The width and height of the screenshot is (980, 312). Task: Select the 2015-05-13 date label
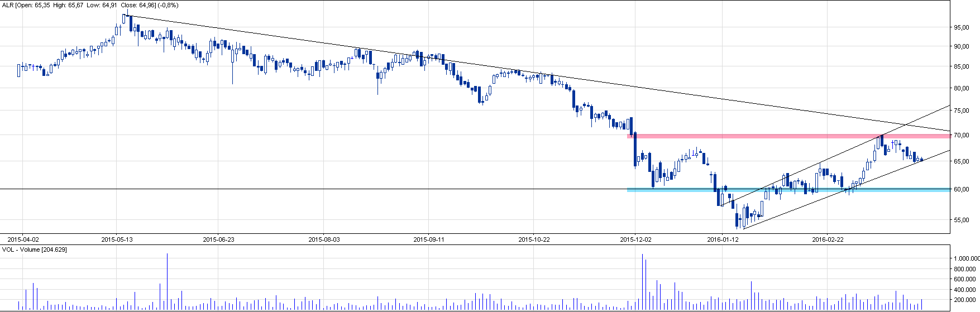pos(117,239)
